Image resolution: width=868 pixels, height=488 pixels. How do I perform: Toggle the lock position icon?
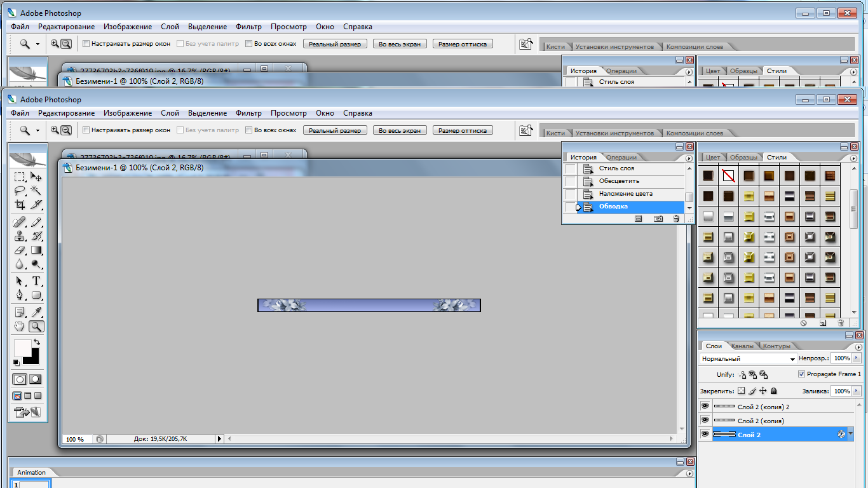[x=763, y=391]
